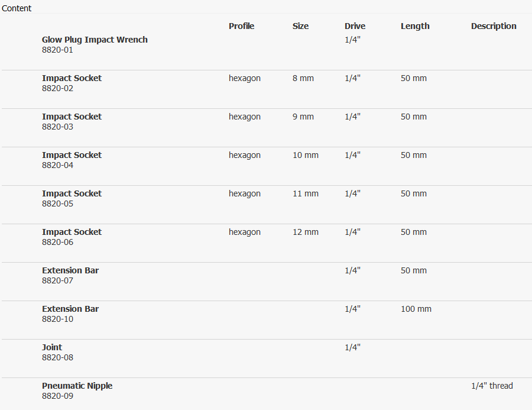
Task: Click part number 8820-05
Action: 58,204
